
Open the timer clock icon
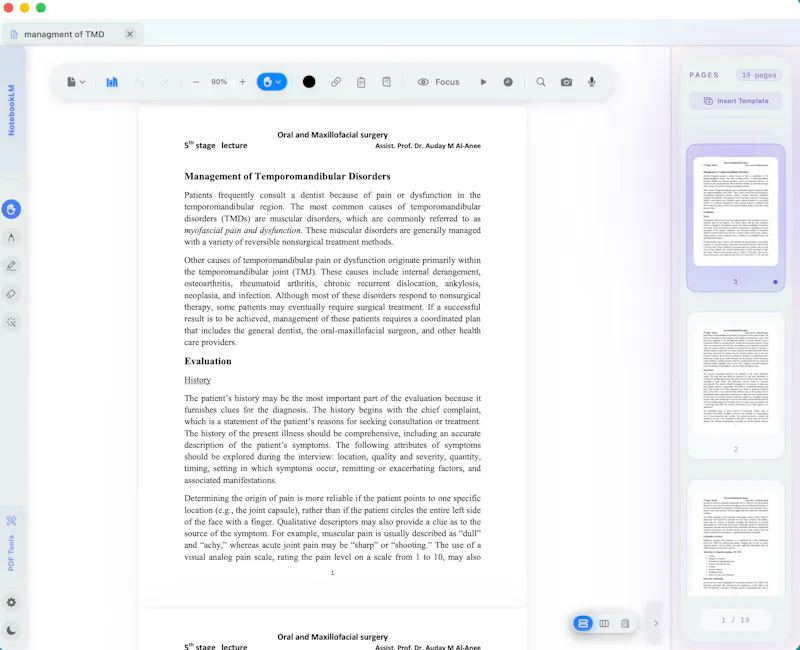(508, 82)
